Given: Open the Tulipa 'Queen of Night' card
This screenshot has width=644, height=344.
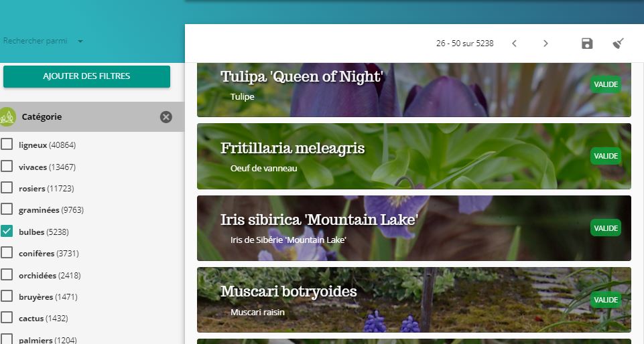Looking at the screenshot, I should coord(414,90).
